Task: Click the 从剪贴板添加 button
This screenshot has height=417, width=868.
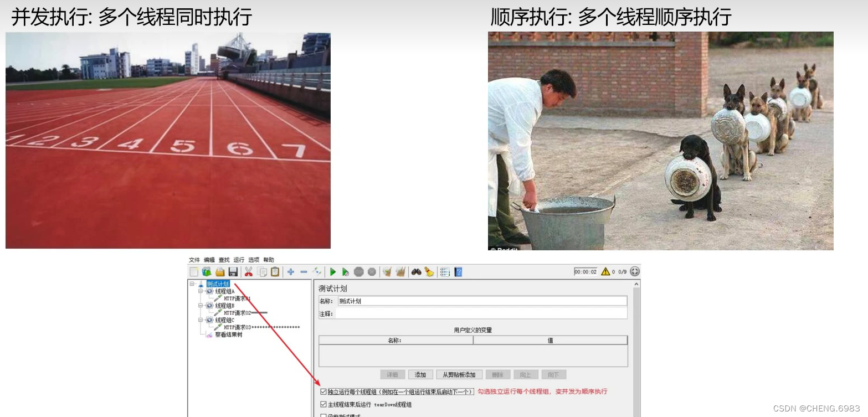Action: (459, 375)
